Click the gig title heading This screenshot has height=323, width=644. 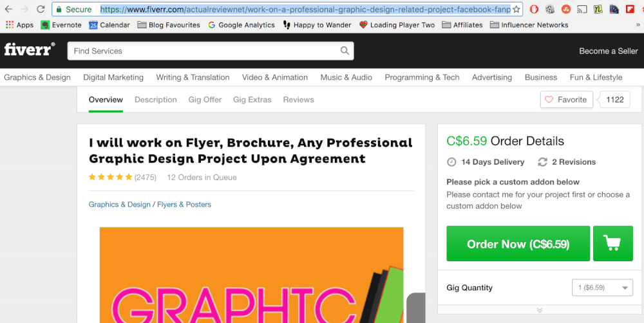(251, 151)
